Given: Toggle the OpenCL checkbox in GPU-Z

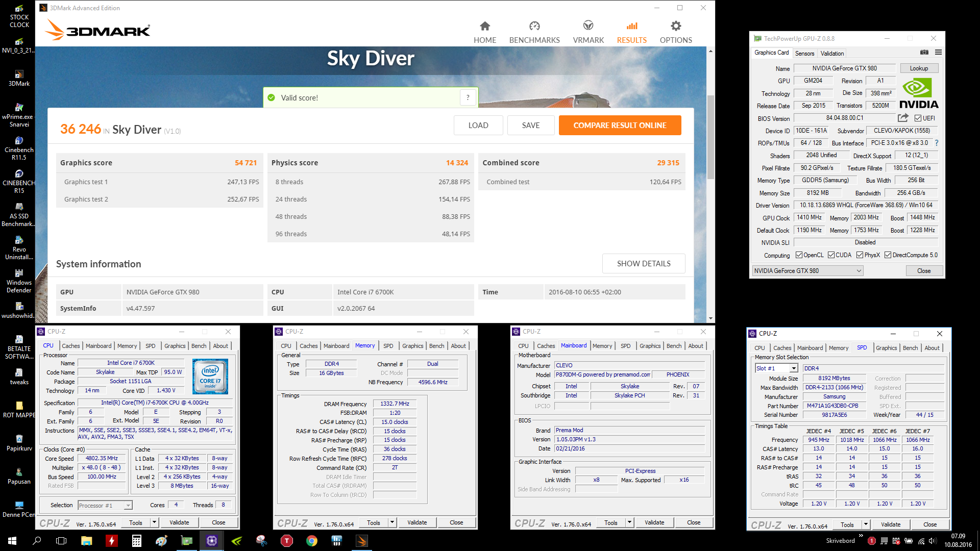Looking at the screenshot, I should 799,255.
